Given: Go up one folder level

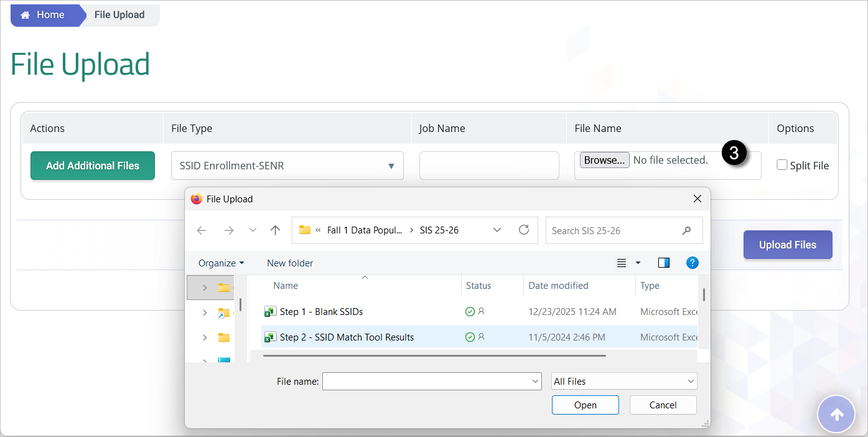Looking at the screenshot, I should [275, 230].
